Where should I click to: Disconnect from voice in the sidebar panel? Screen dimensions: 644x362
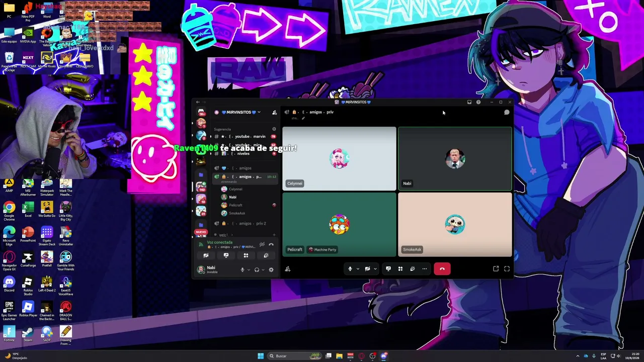pos(271,244)
